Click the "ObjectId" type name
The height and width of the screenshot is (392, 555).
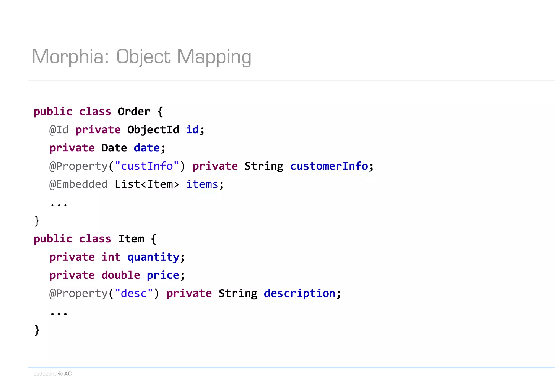[x=153, y=130]
